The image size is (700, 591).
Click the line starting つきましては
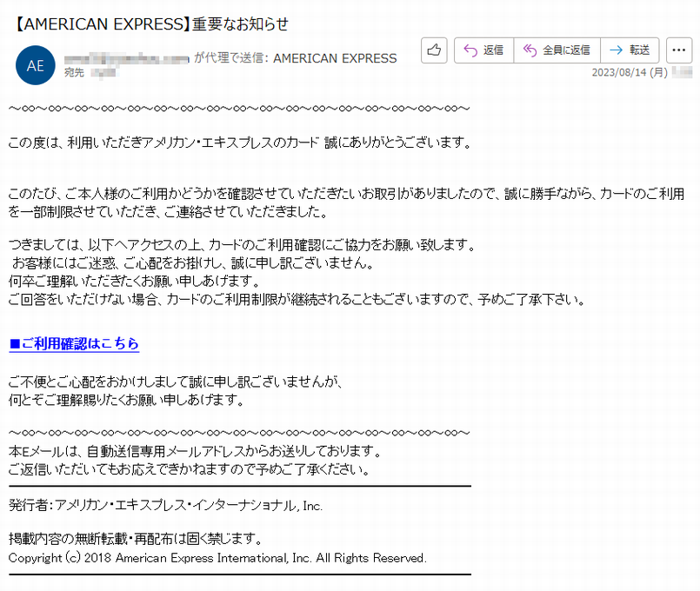[x=243, y=245]
